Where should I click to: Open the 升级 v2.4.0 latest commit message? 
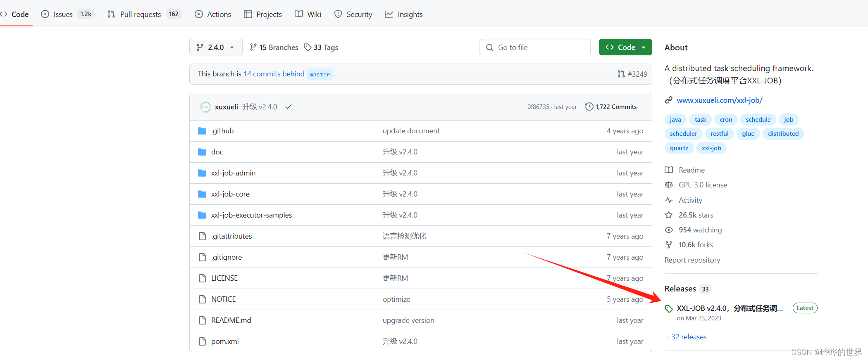click(260, 107)
